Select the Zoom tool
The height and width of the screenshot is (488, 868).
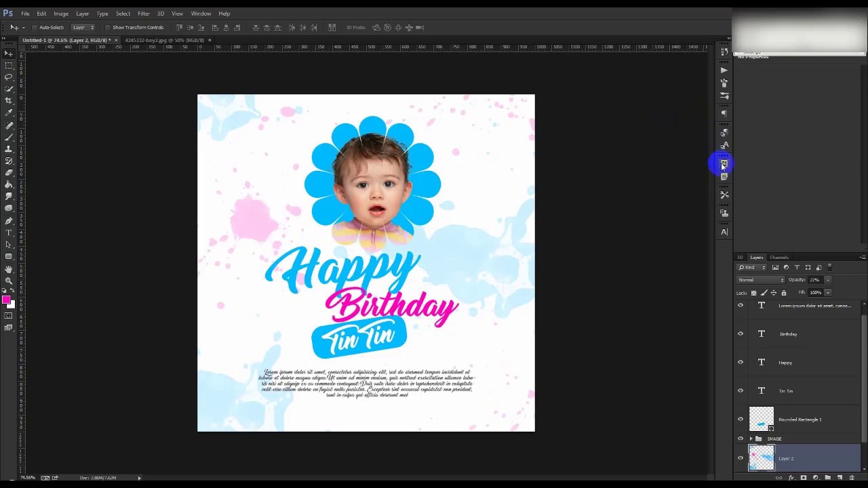coord(9,281)
